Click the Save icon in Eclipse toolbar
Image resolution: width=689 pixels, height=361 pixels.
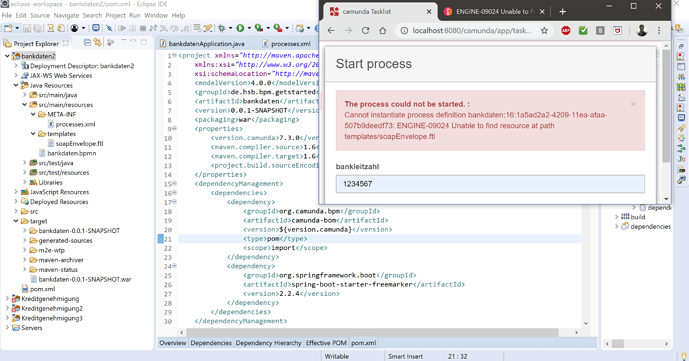click(27, 28)
